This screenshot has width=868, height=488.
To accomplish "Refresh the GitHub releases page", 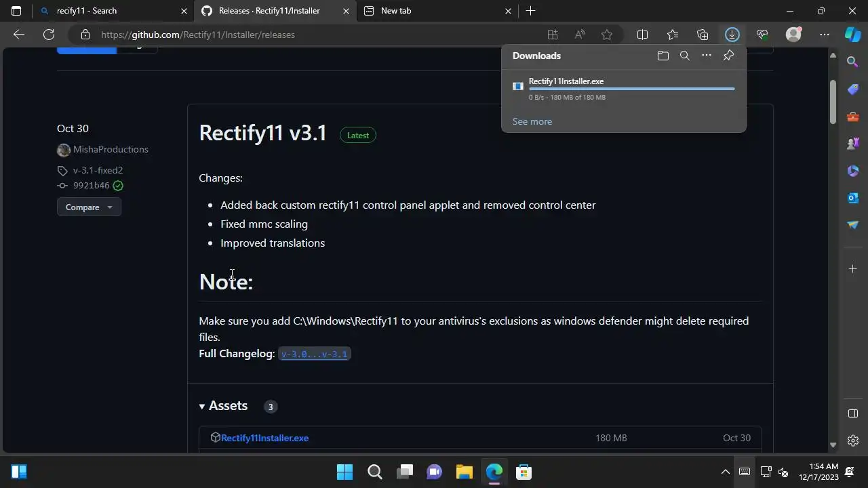I will tap(49, 35).
